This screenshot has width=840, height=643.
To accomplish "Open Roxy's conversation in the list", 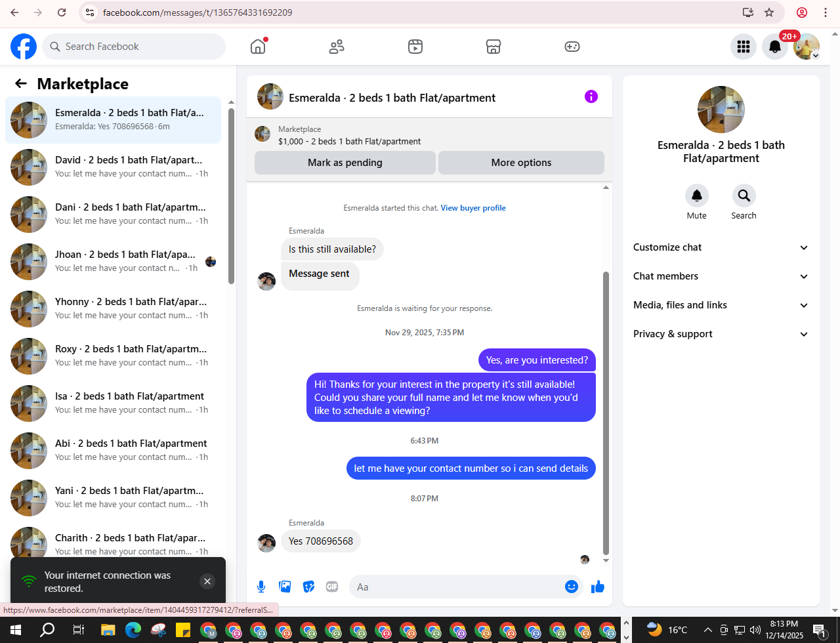I will tap(113, 356).
